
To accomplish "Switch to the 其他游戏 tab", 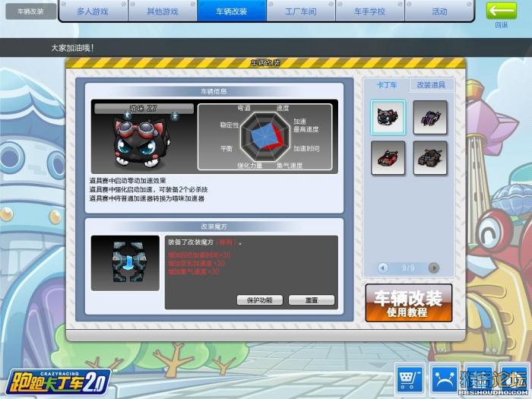I will click(163, 11).
